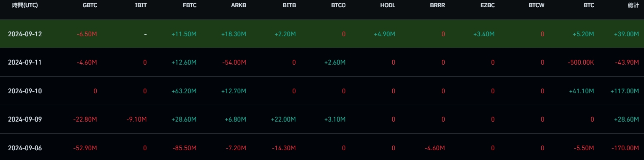Click the GBTC column header

coord(89,5)
